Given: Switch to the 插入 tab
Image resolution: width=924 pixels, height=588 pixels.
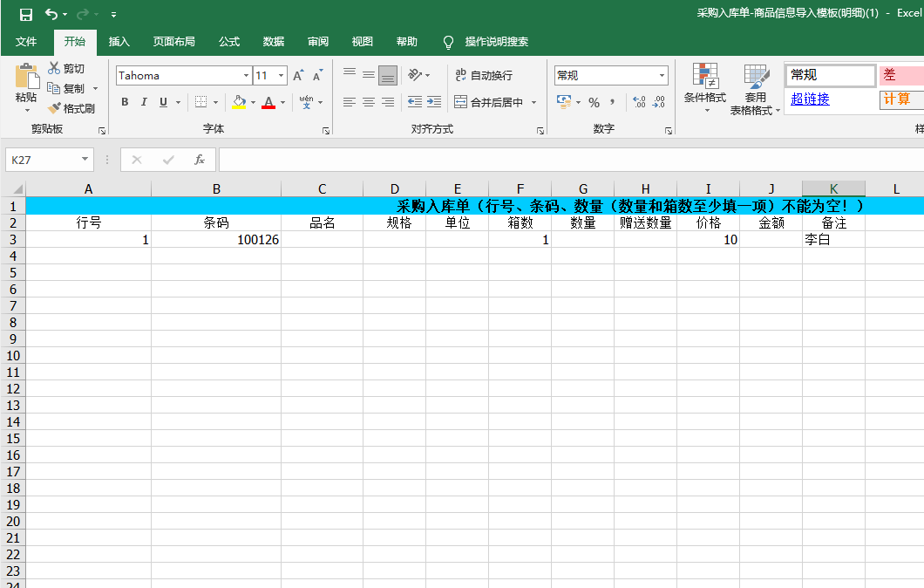Looking at the screenshot, I should (x=119, y=41).
